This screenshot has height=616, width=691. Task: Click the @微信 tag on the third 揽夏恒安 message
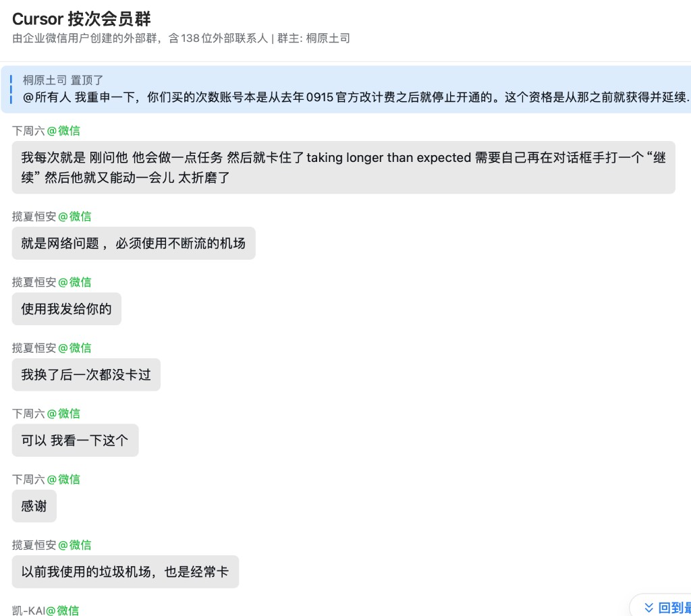tap(76, 347)
